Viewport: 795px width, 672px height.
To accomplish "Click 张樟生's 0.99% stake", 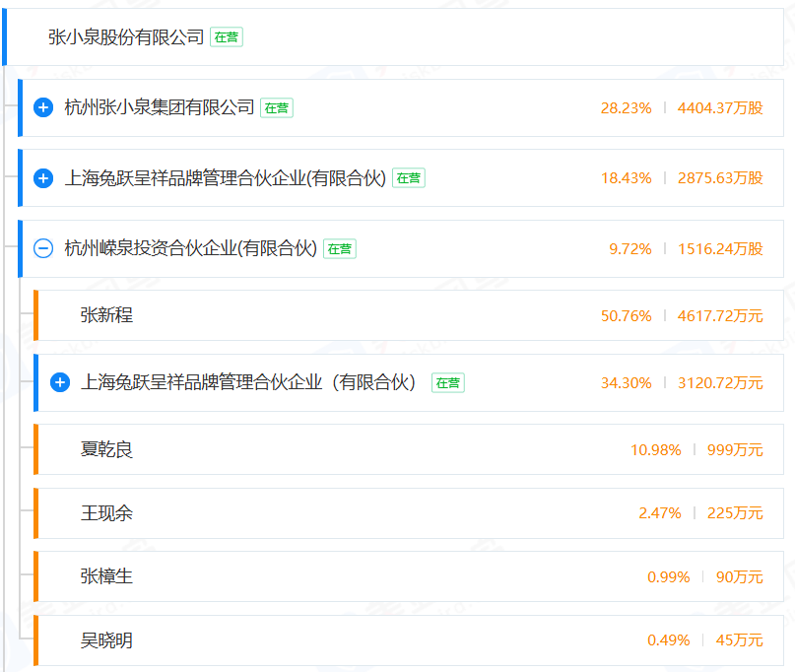I will [668, 577].
